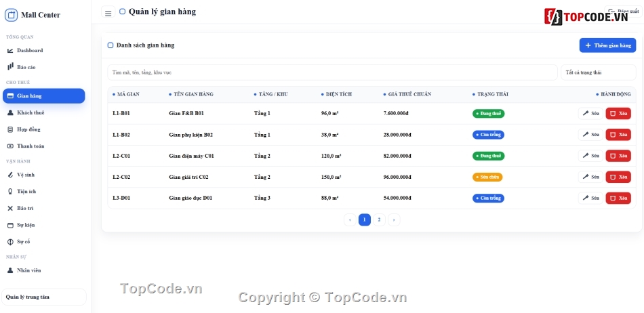Click the Mall Center logo icon
Image resolution: width=644 pixels, height=313 pixels.
point(11,15)
